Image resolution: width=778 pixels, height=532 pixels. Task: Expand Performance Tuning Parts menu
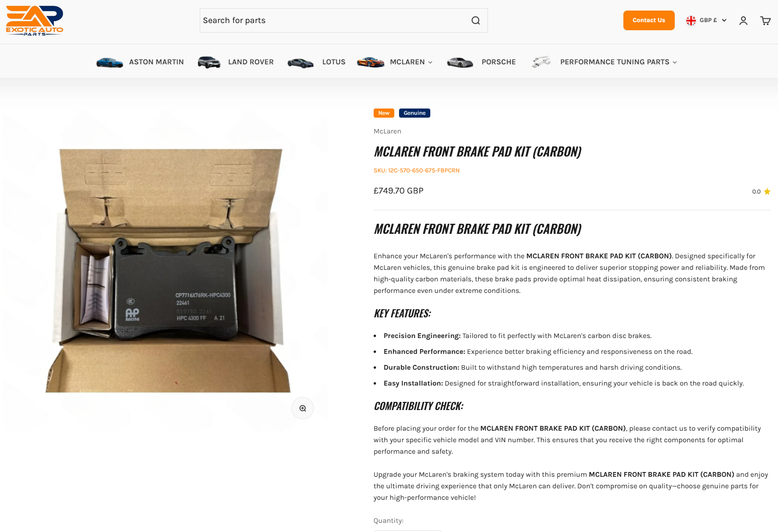pos(618,62)
